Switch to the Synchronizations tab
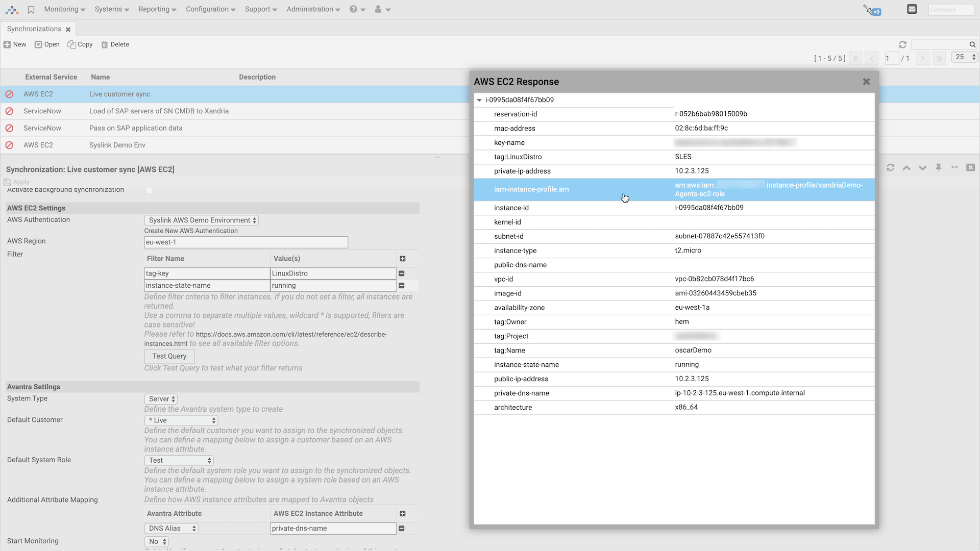The height and width of the screenshot is (551, 980). 34,29
